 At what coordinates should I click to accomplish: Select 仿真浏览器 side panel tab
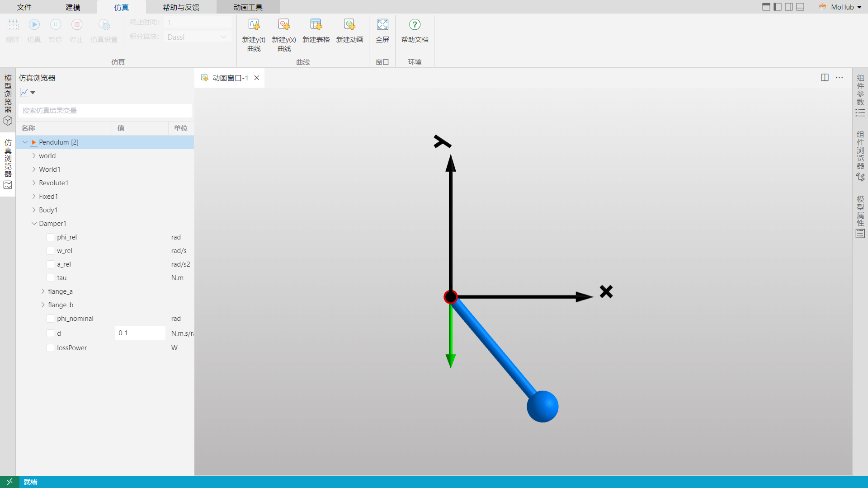click(x=8, y=164)
